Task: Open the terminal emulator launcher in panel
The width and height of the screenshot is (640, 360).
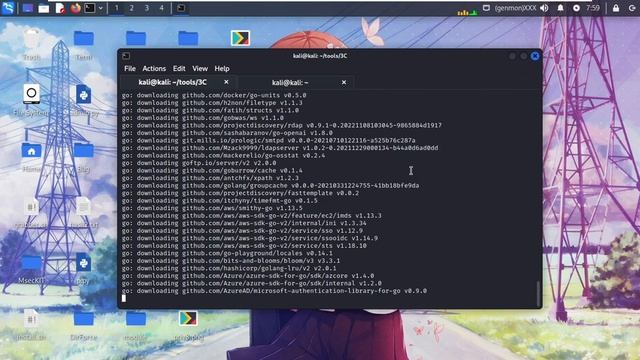Action: pyautogui.click(x=89, y=8)
